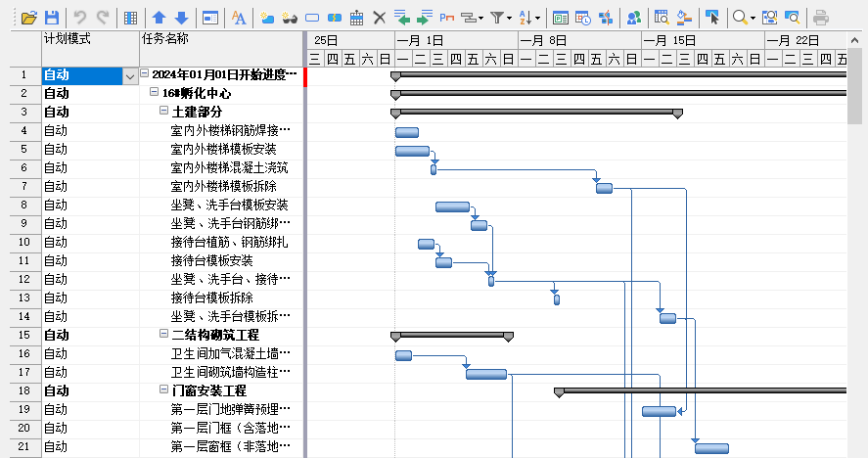Click the table with magnifier icon
The image size is (868, 458).
pyautogui.click(x=662, y=18)
